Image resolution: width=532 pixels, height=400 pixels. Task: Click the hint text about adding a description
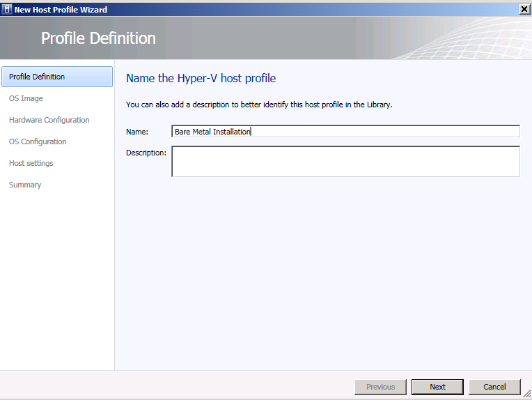pos(259,105)
